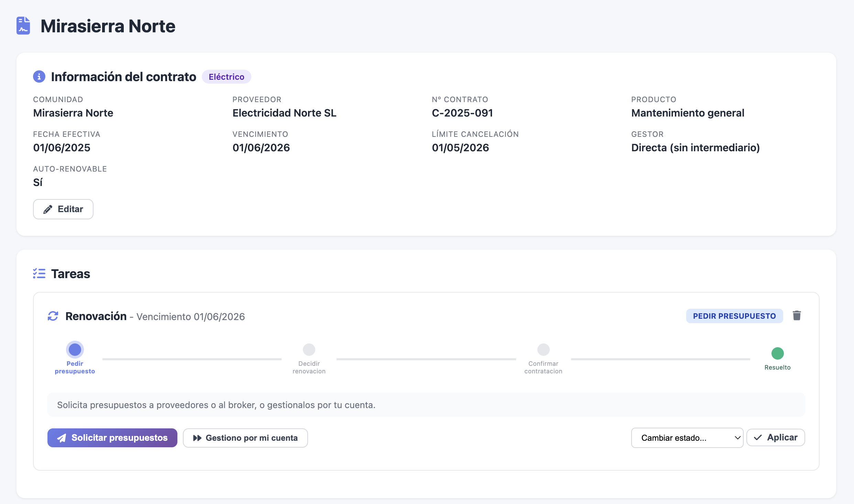Click the contract document icon beside Mirasierra Norte

click(23, 26)
